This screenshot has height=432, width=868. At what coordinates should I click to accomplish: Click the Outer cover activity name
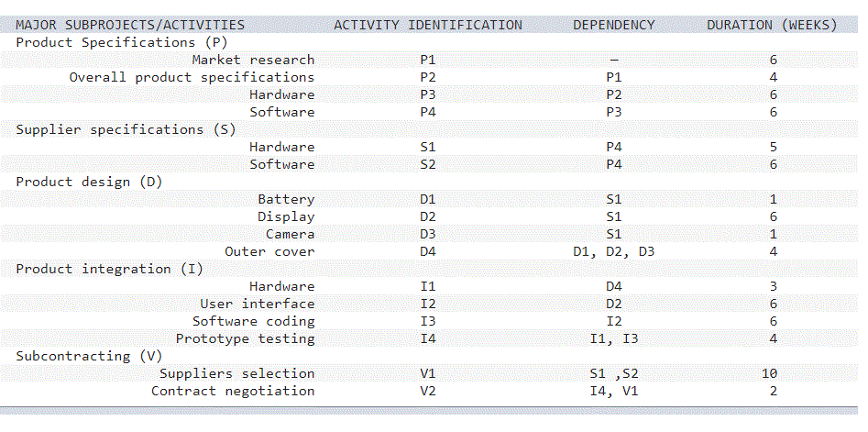click(269, 251)
